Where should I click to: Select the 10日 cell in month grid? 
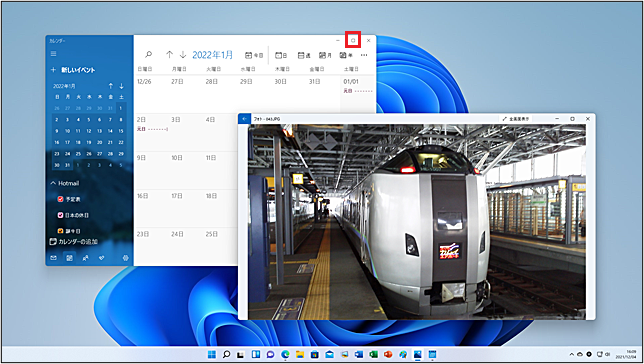186,170
